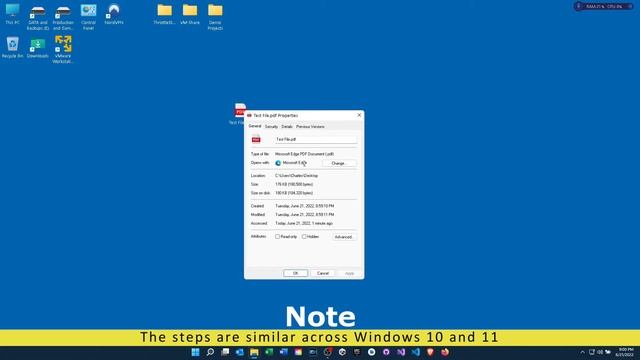Open the This PC desktop icon
640x360 pixels.
(12, 14)
